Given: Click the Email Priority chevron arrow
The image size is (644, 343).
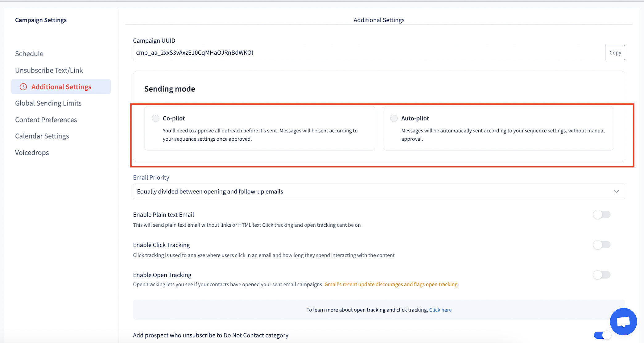Looking at the screenshot, I should pyautogui.click(x=617, y=192).
